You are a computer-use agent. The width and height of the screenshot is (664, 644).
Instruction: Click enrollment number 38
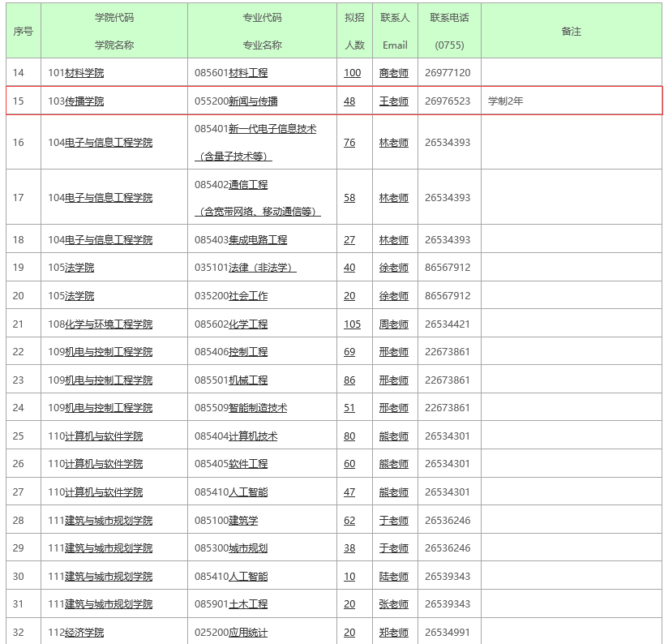tap(349, 547)
